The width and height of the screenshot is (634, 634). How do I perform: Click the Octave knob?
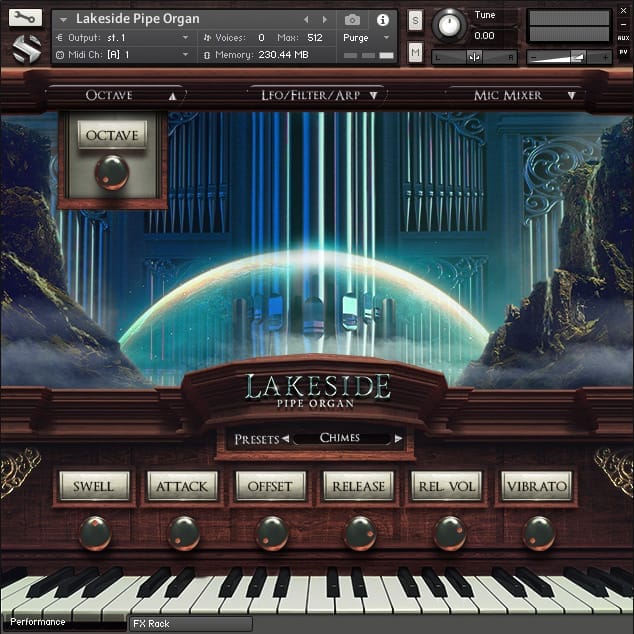tap(112, 173)
